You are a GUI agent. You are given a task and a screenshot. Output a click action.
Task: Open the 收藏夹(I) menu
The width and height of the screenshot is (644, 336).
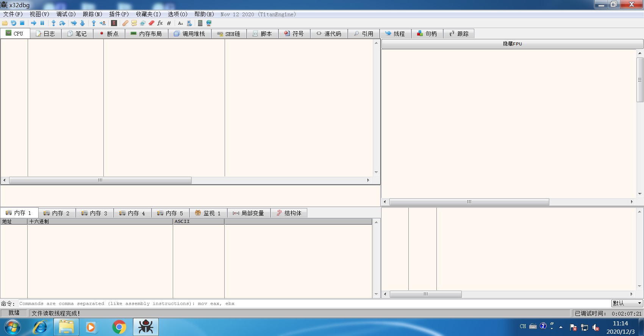(x=148, y=14)
